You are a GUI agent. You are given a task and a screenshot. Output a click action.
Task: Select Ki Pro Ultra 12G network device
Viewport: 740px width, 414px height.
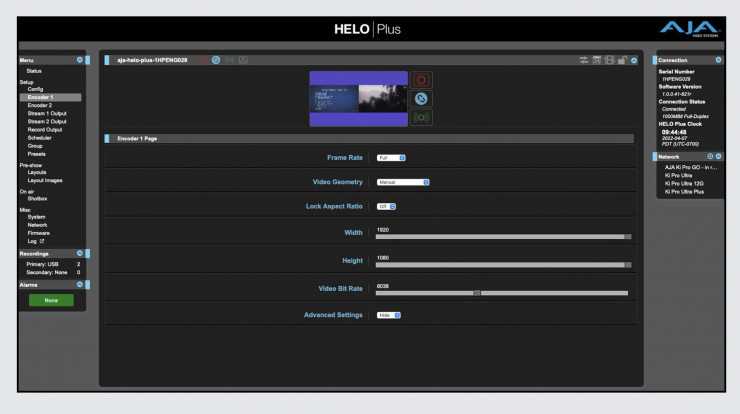[685, 183]
